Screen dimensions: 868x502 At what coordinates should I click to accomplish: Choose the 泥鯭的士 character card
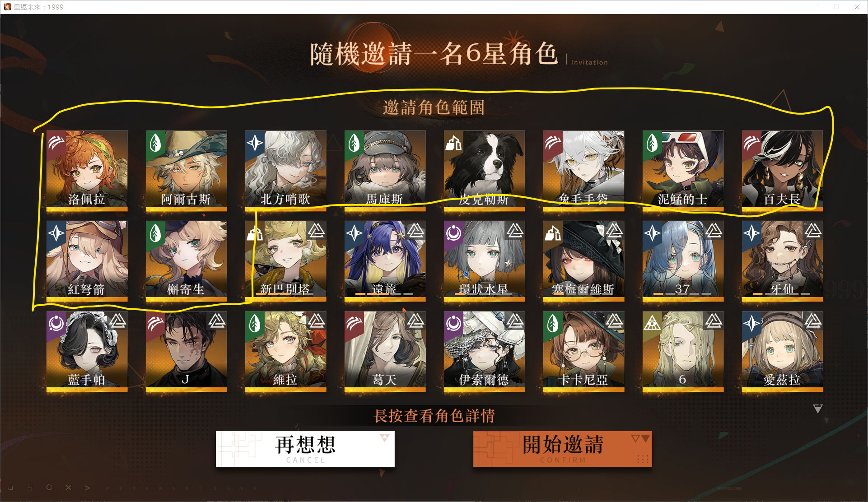point(683,171)
